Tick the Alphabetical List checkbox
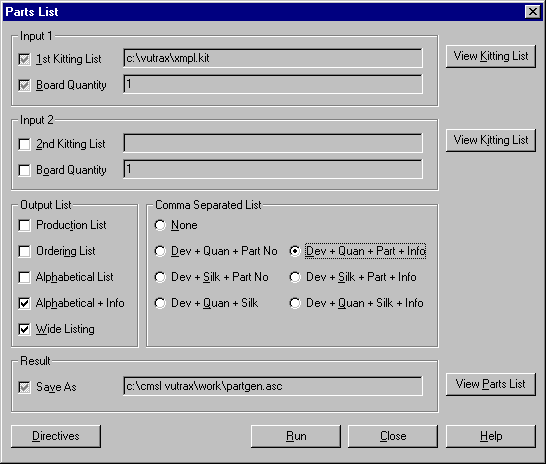The width and height of the screenshot is (546, 464). pyautogui.click(x=24, y=277)
